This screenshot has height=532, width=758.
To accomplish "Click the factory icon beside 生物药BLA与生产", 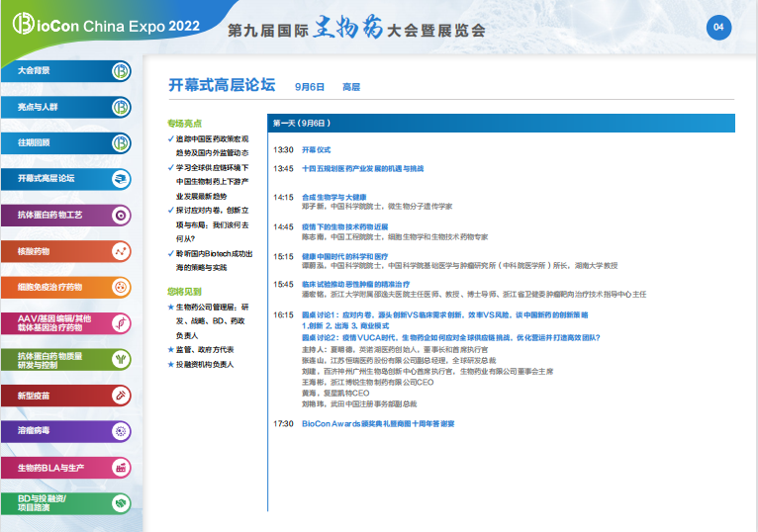I will pyautogui.click(x=120, y=466).
